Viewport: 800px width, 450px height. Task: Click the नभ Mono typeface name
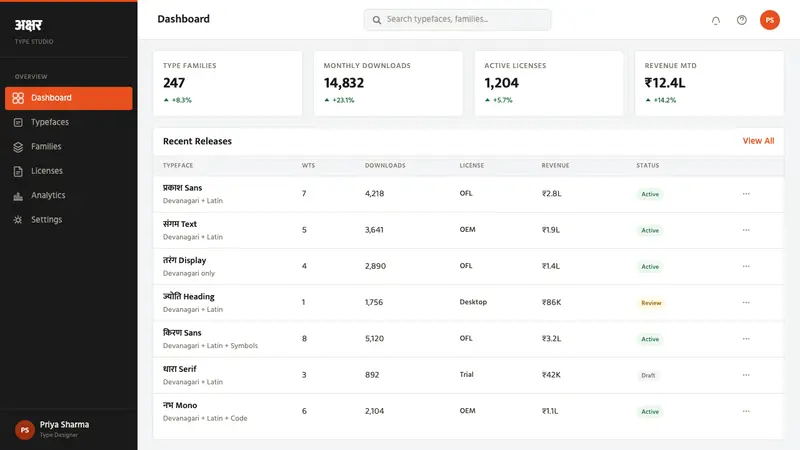click(180, 405)
